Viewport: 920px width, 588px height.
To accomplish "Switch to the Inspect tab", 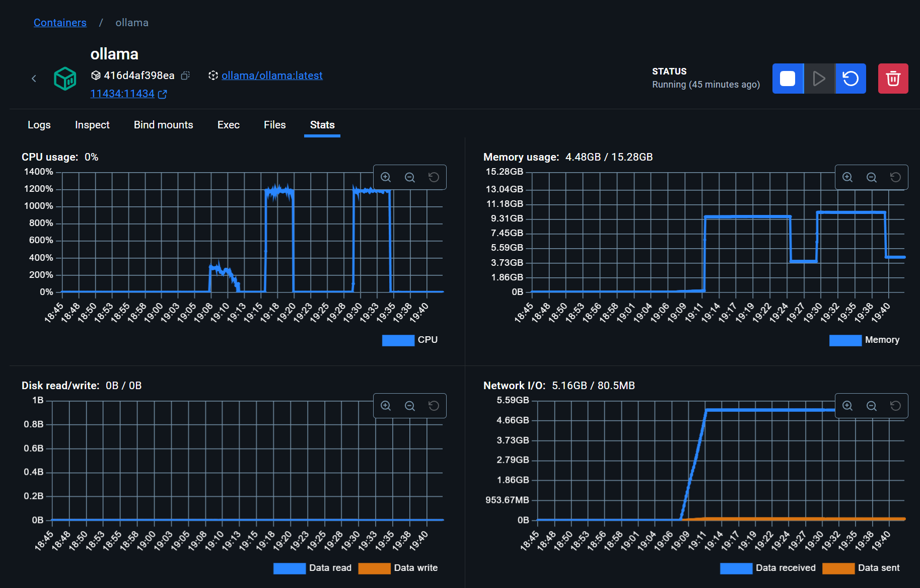I will tap(92, 125).
